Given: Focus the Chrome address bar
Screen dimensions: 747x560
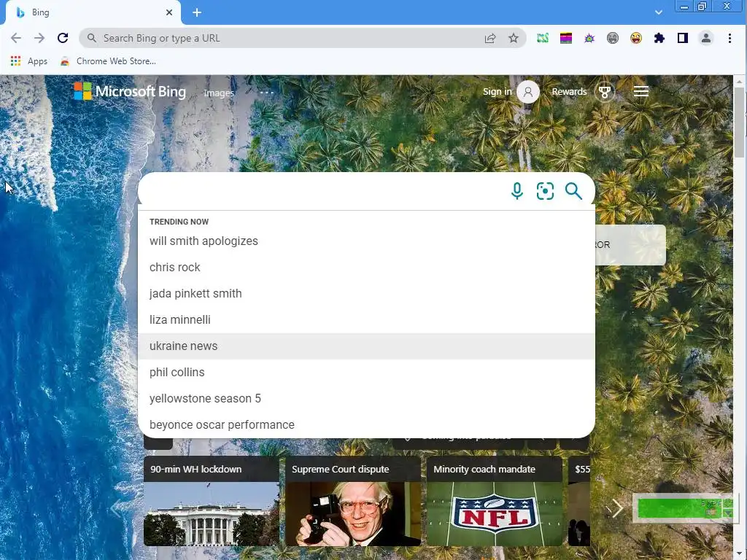Looking at the screenshot, I should [x=286, y=38].
